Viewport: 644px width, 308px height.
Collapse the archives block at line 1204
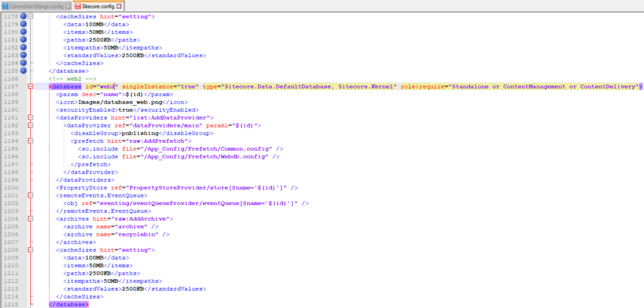pos(30,219)
